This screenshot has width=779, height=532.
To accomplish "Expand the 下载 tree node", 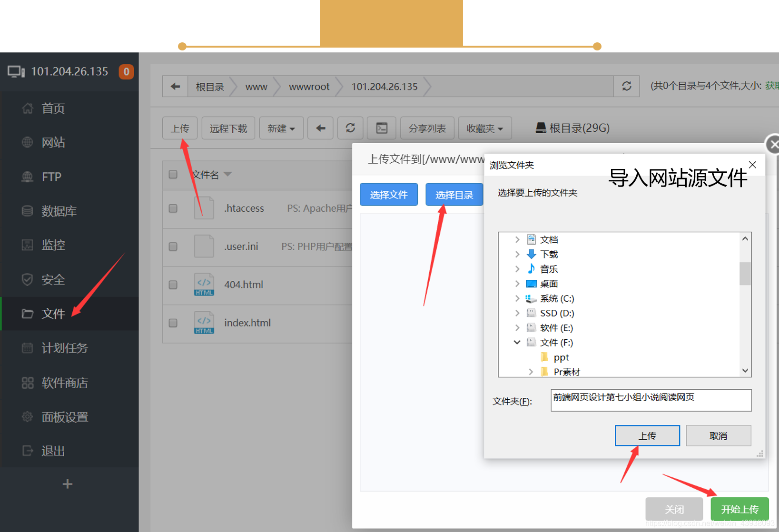I will tap(517, 254).
